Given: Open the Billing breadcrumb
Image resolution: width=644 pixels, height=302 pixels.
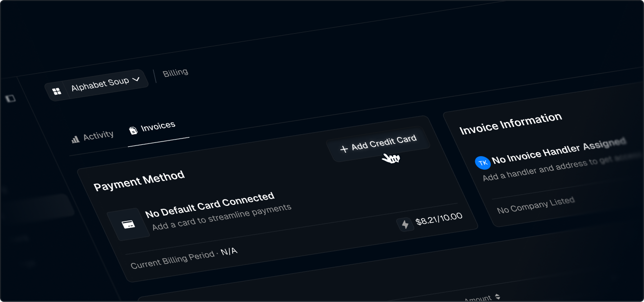Looking at the screenshot, I should [x=175, y=71].
